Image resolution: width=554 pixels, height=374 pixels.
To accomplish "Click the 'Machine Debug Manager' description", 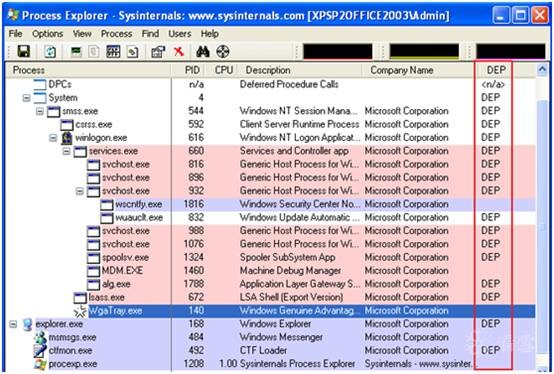I will (290, 271).
